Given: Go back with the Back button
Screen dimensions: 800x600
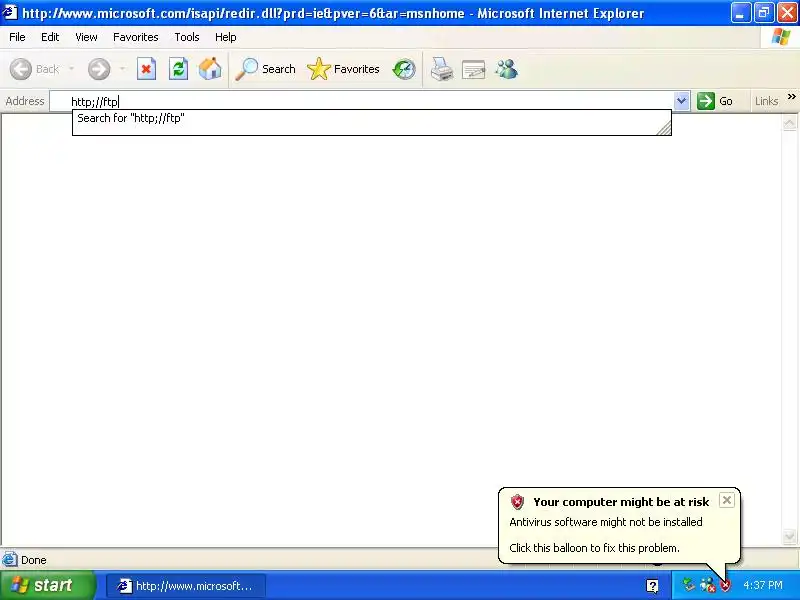Looking at the screenshot, I should (35, 69).
